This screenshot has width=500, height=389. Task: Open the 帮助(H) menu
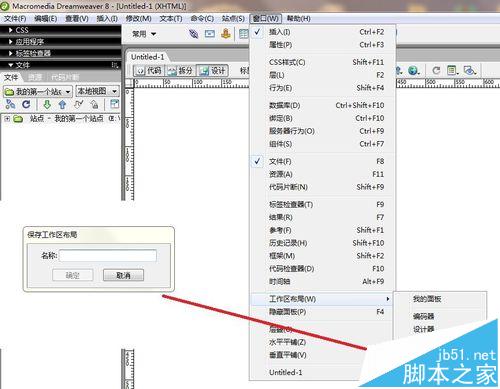pos(298,19)
